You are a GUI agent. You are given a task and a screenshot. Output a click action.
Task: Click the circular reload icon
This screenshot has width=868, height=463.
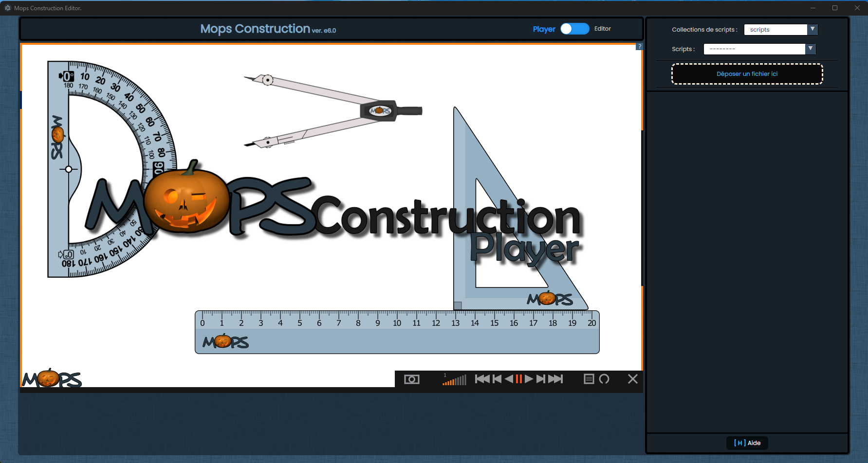click(604, 379)
